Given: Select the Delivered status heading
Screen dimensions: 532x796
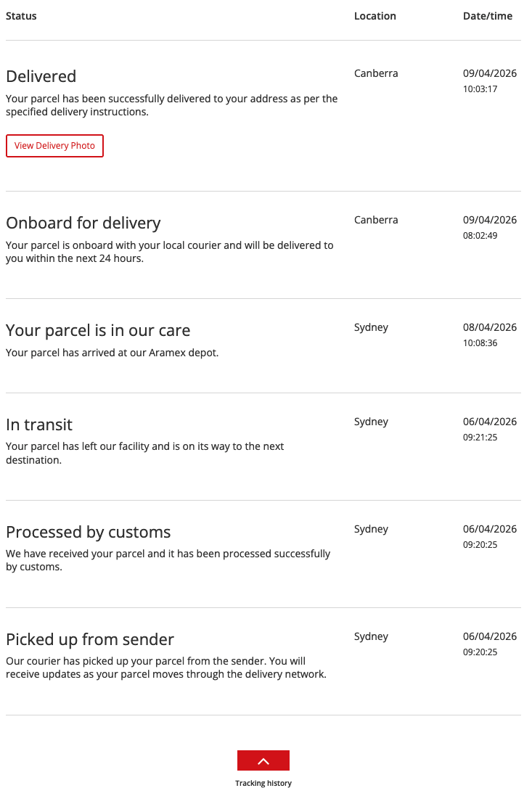Looking at the screenshot, I should pos(41,76).
